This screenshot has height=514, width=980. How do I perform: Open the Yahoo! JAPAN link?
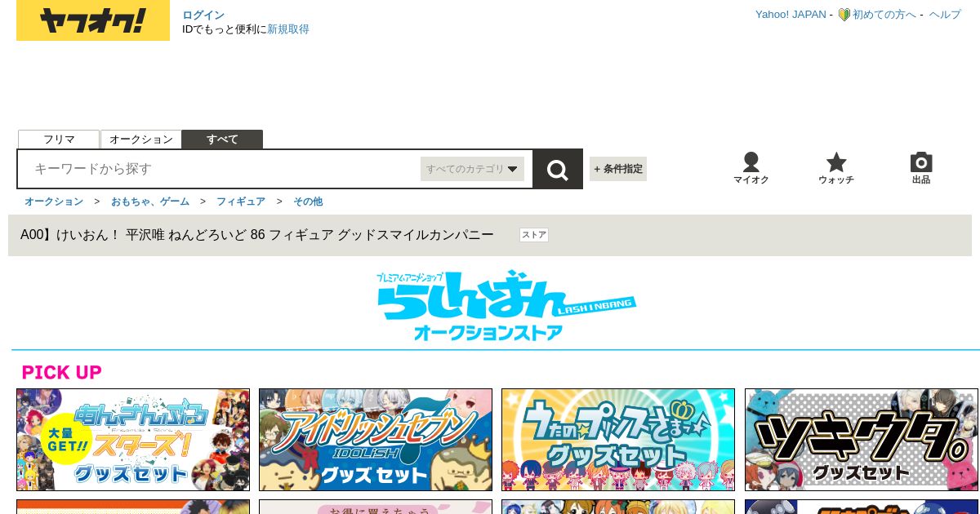click(x=791, y=15)
